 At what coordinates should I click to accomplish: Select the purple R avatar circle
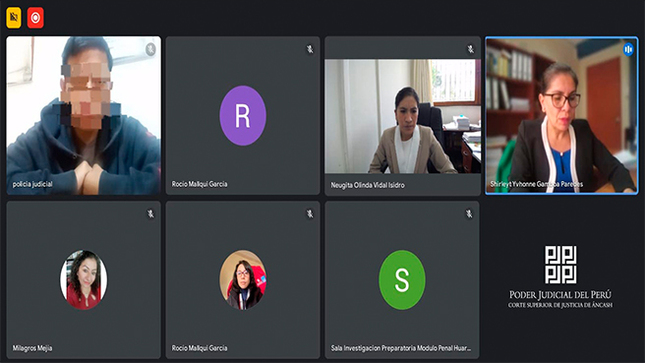[x=243, y=116]
